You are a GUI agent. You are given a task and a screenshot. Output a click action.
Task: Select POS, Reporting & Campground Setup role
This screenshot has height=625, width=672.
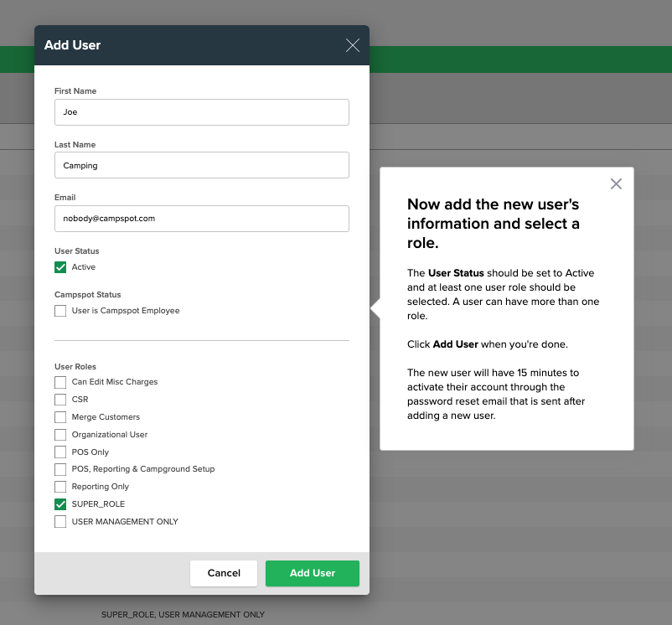pyautogui.click(x=60, y=469)
